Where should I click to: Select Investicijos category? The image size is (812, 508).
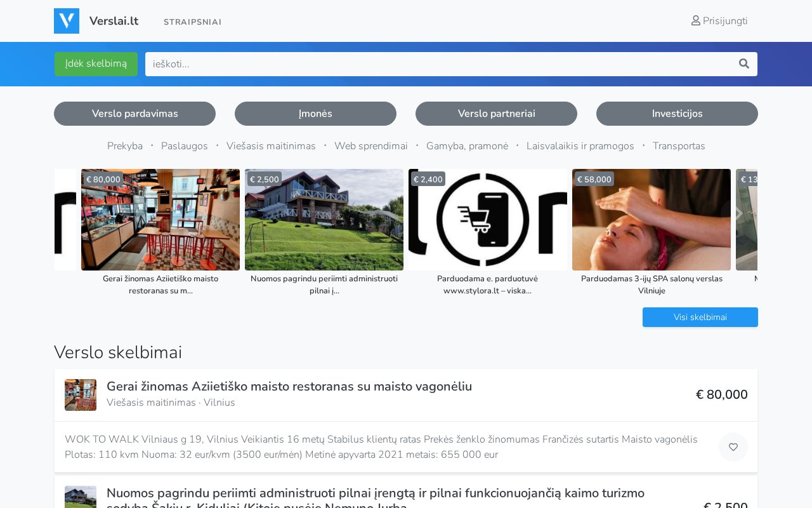click(x=677, y=114)
